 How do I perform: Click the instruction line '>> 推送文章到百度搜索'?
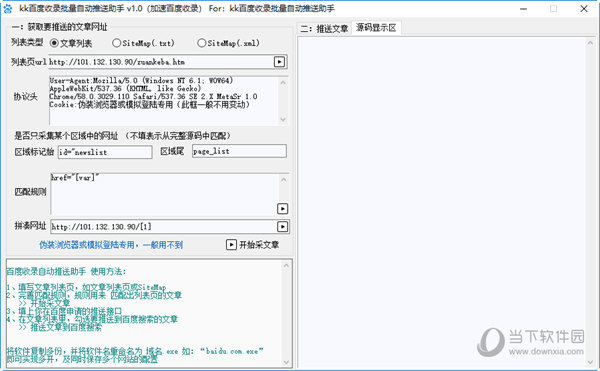60,327
